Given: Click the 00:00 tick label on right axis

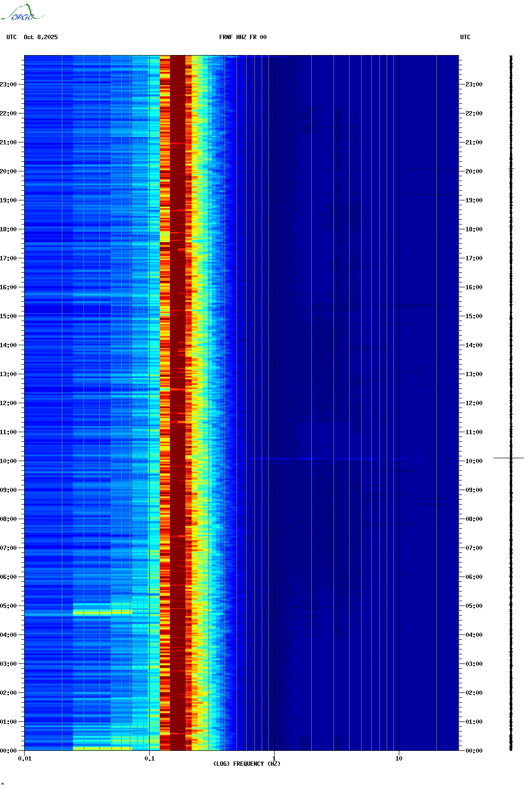Looking at the screenshot, I should (474, 751).
